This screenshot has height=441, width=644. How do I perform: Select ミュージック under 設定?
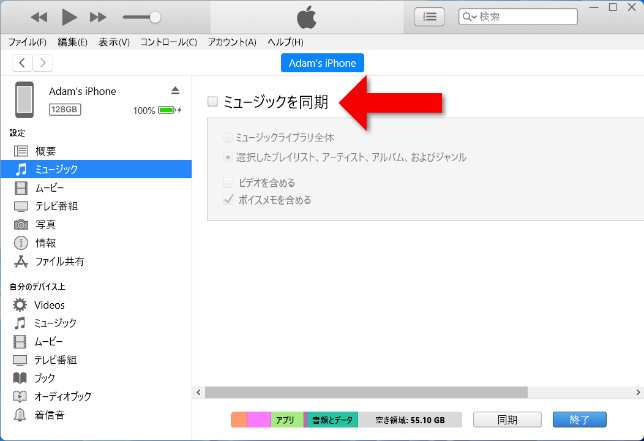(x=96, y=169)
